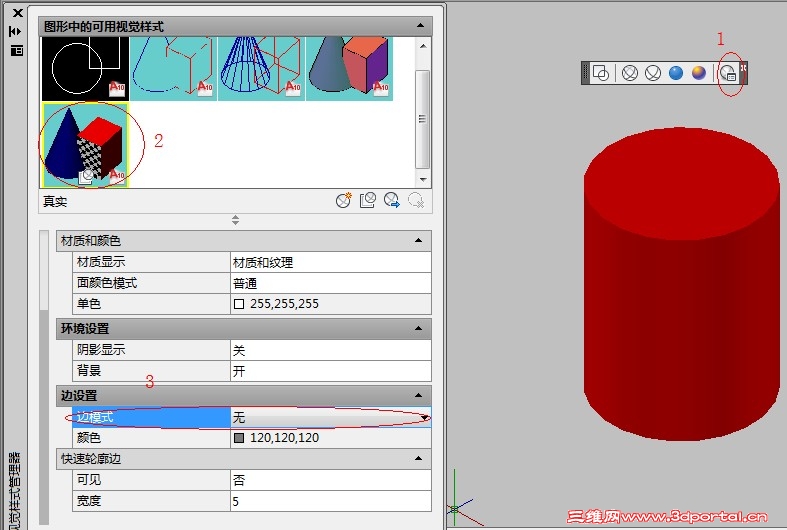
Task: Select 3D wireframe icon in toolbar
Action: (630, 73)
